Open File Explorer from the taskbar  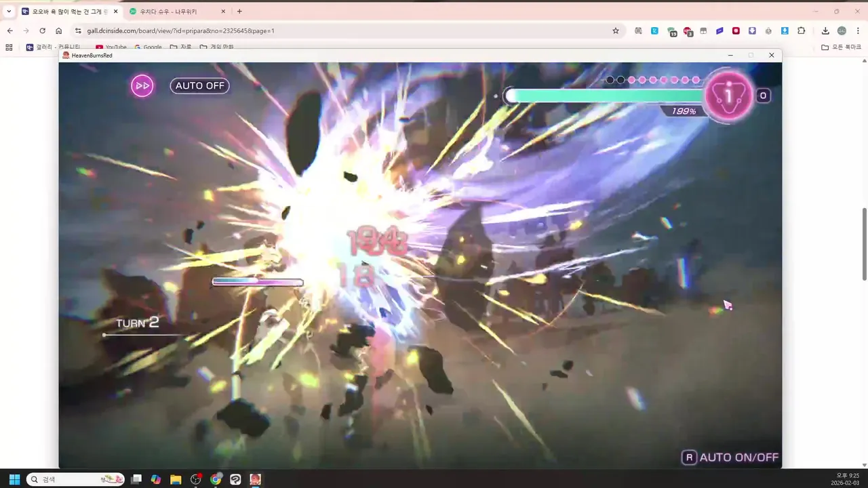(x=176, y=479)
